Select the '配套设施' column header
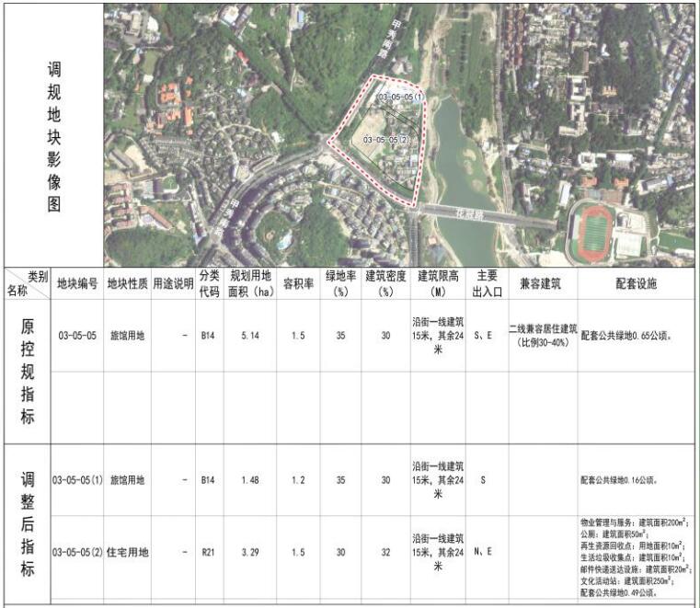The image size is (700, 608). coord(637,283)
